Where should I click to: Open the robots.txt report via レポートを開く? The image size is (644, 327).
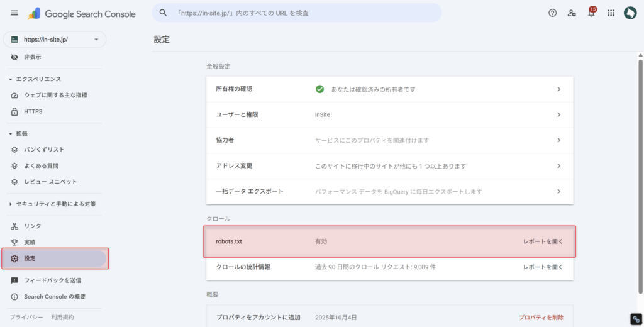tap(543, 241)
